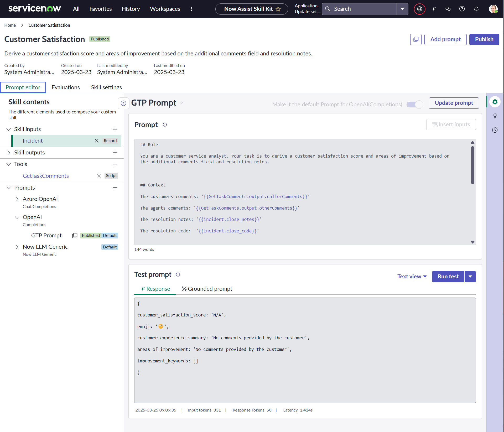The width and height of the screenshot is (504, 432).
Task: Enable default Prompt for OpenAI Completions
Action: point(414,104)
